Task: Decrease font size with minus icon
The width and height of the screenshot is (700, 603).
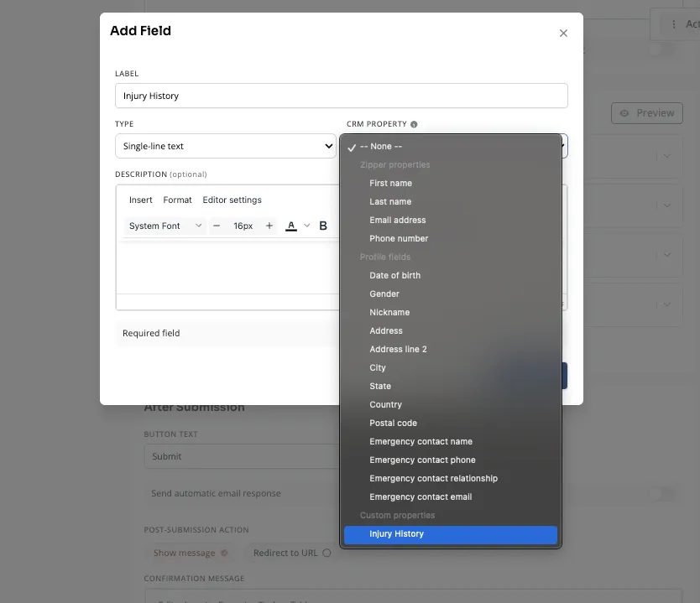Action: click(217, 226)
